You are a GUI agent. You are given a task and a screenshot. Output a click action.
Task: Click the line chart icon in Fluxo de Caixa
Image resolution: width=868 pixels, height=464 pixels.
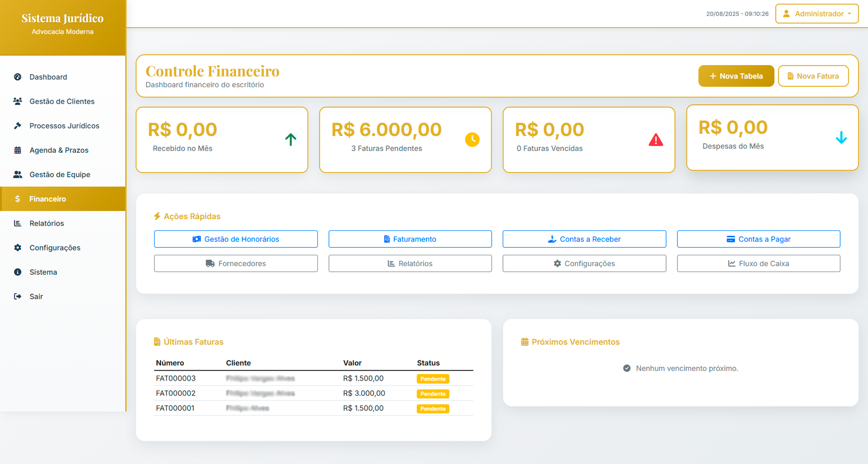point(732,263)
